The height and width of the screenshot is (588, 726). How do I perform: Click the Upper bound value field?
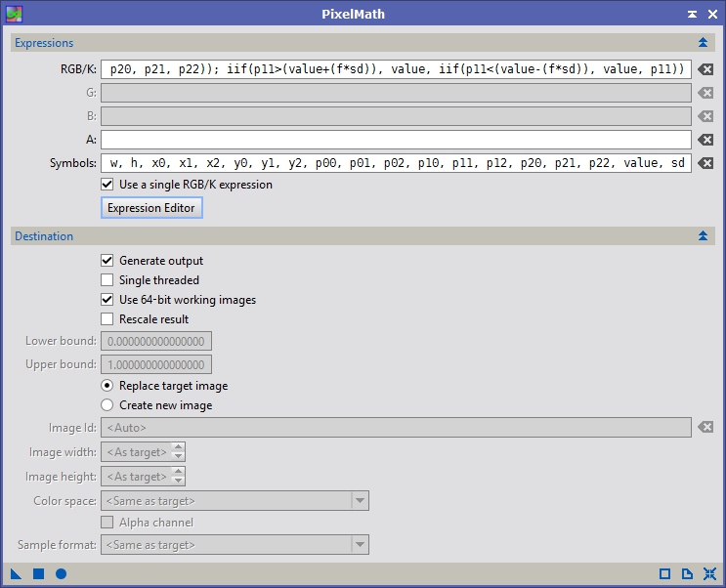(156, 364)
